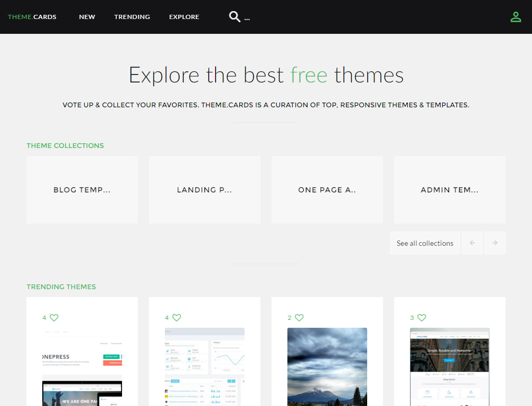This screenshot has width=532, height=406.
Task: Vote up the theme with 3 likes
Action: (422, 318)
